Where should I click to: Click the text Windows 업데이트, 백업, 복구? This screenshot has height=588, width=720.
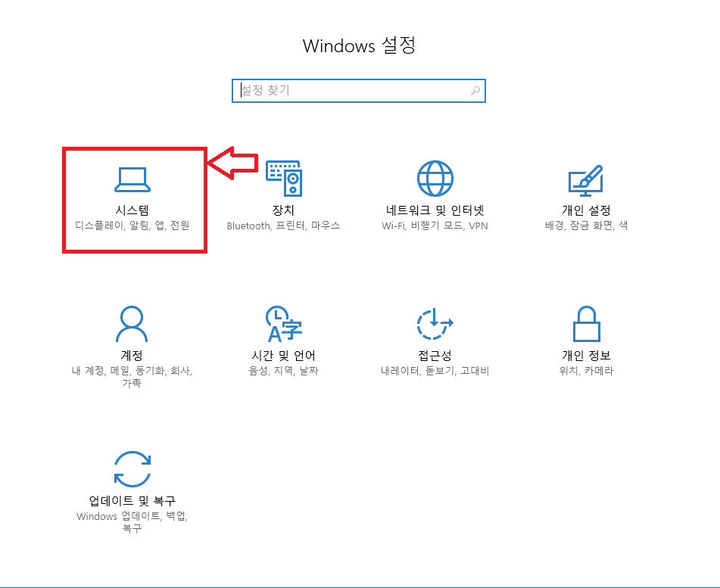[x=132, y=522]
